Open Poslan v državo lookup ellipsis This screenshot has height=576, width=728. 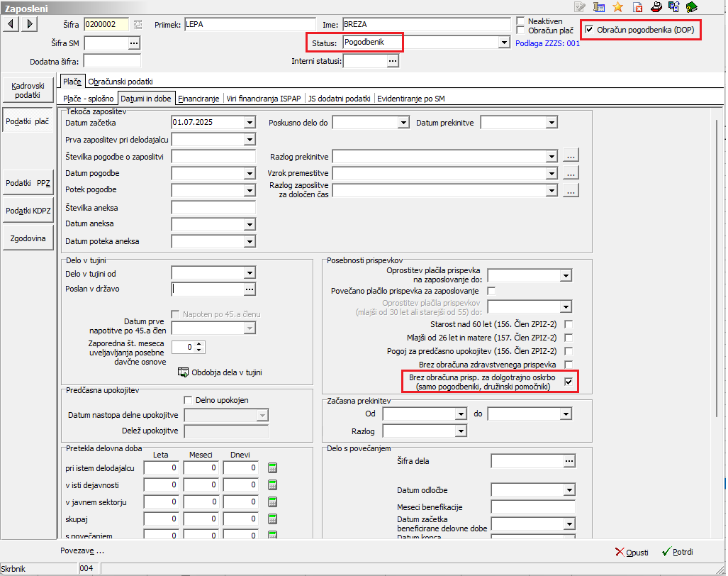250,289
